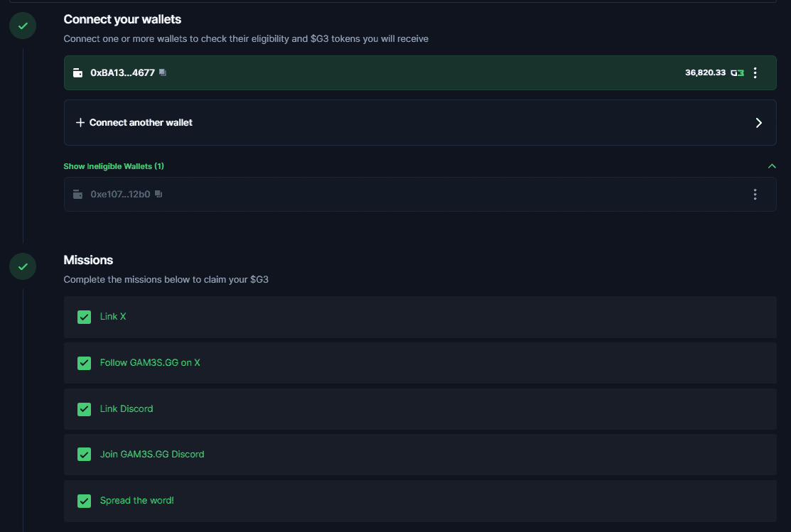This screenshot has width=791, height=532.
Task: Click the wallet icon beside 0xBA13...4677
Action: tap(78, 72)
